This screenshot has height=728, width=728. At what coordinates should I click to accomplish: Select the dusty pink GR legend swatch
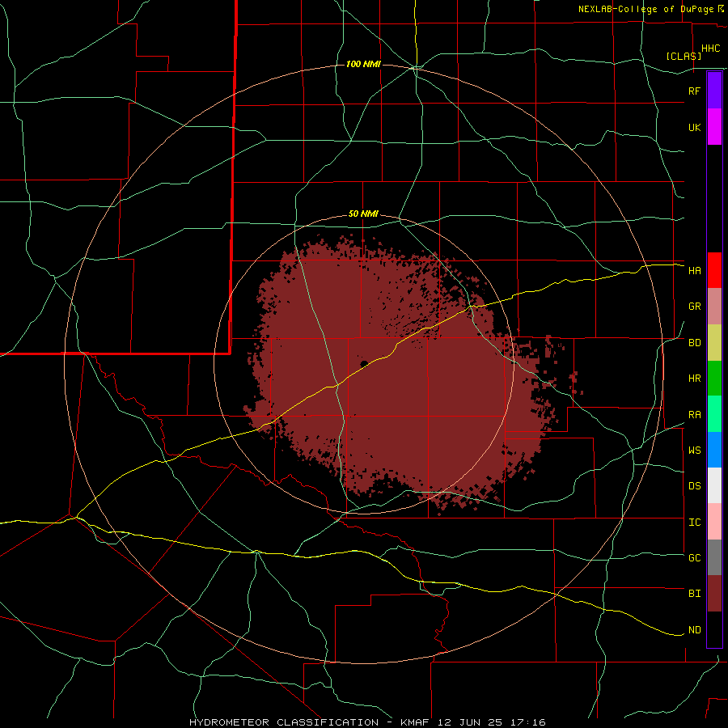point(714,307)
